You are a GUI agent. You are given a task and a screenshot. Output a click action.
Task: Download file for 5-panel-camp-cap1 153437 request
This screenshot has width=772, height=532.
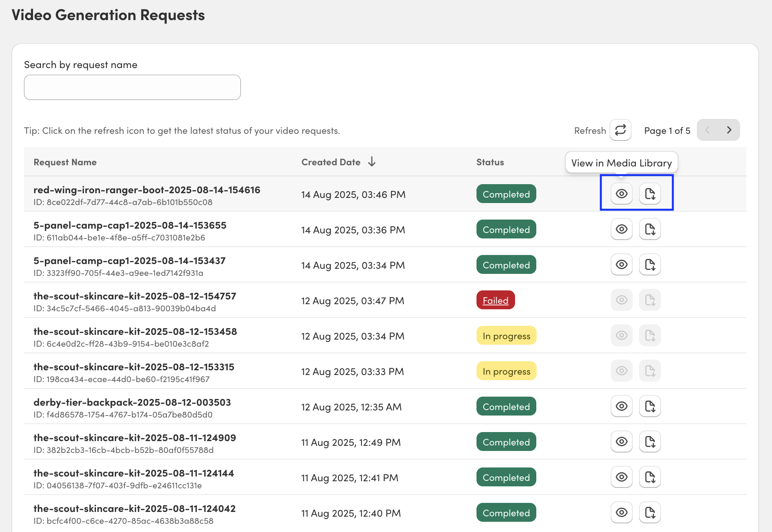650,264
